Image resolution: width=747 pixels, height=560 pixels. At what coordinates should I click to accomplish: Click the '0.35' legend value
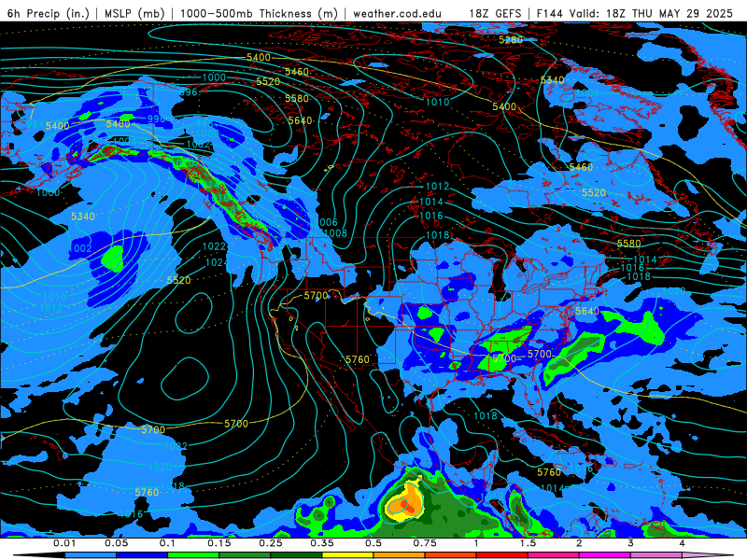pyautogui.click(x=322, y=543)
